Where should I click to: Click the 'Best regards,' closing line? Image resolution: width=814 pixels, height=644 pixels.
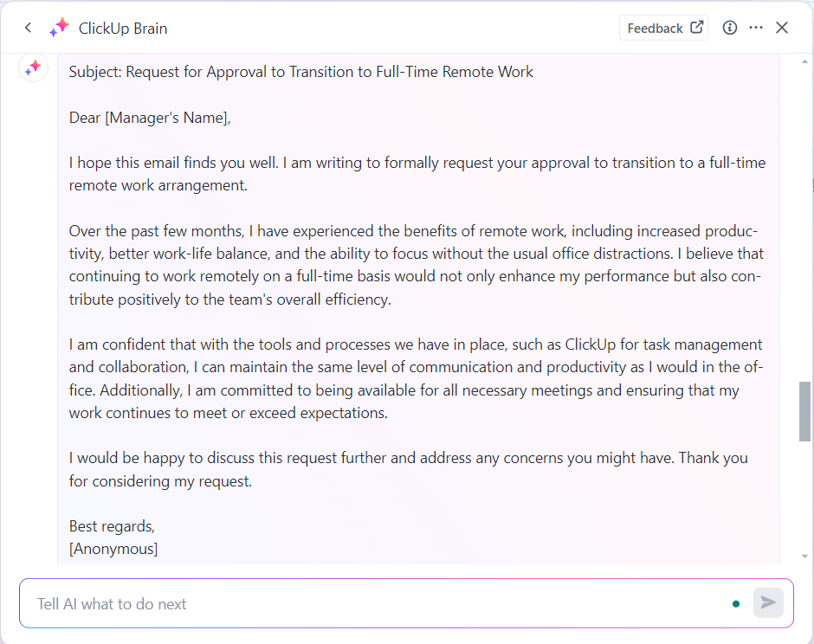pyautogui.click(x=112, y=525)
